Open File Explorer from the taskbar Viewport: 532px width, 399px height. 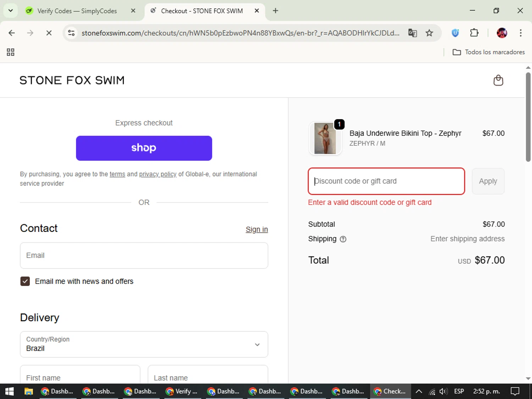click(x=29, y=391)
